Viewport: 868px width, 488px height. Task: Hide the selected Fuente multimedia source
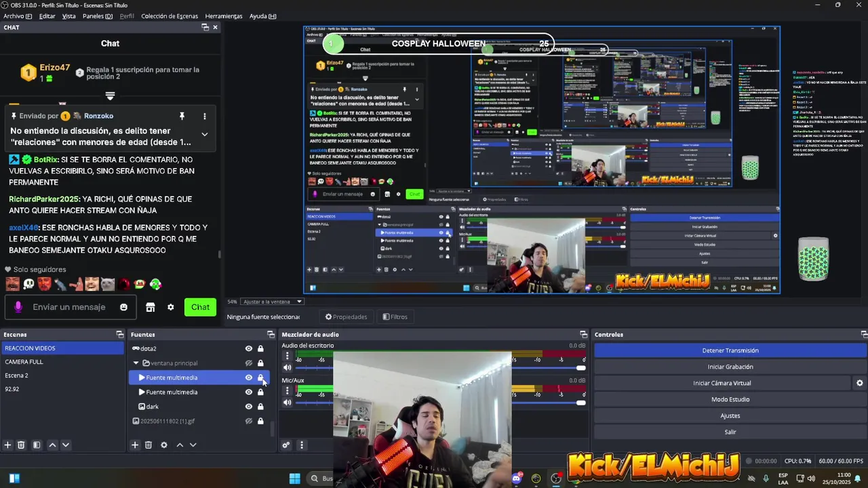[x=249, y=378]
